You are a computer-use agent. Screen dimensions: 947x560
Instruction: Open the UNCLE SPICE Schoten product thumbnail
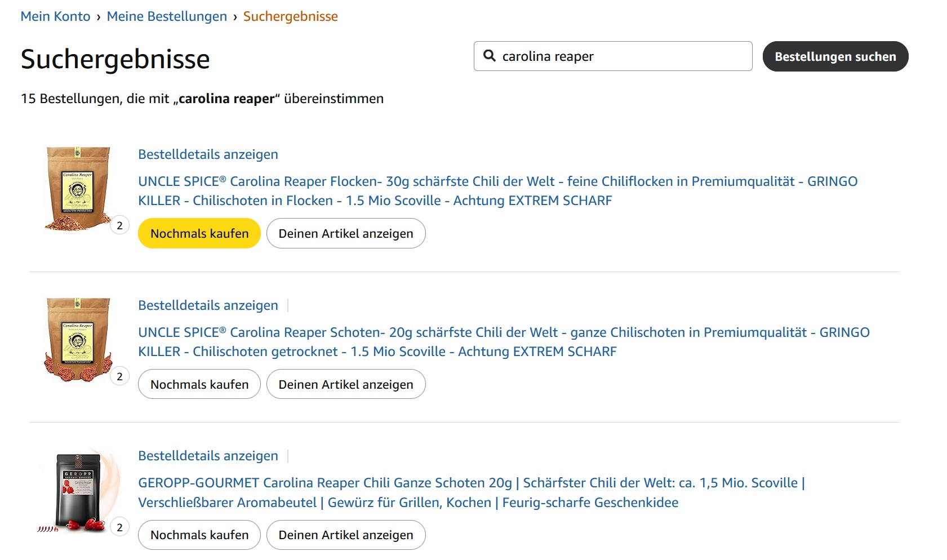point(78,340)
